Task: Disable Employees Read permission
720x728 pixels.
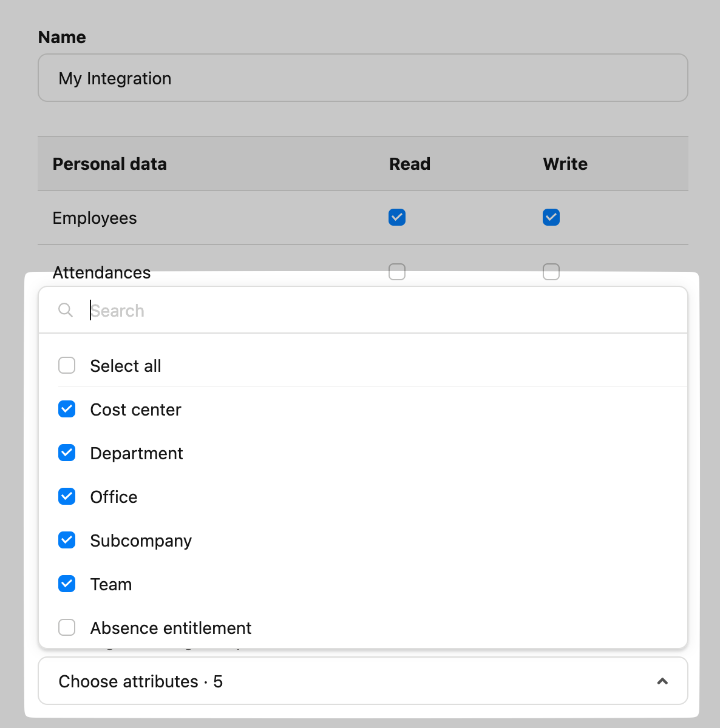Action: click(397, 217)
